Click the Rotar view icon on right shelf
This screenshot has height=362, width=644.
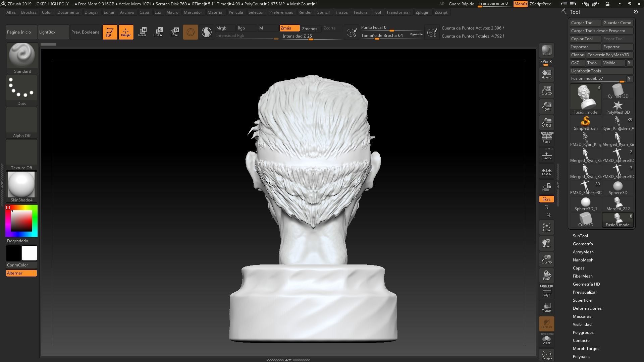tap(546, 276)
